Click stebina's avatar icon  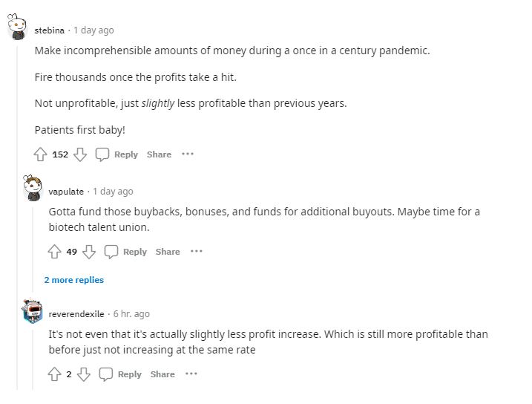[x=18, y=30]
